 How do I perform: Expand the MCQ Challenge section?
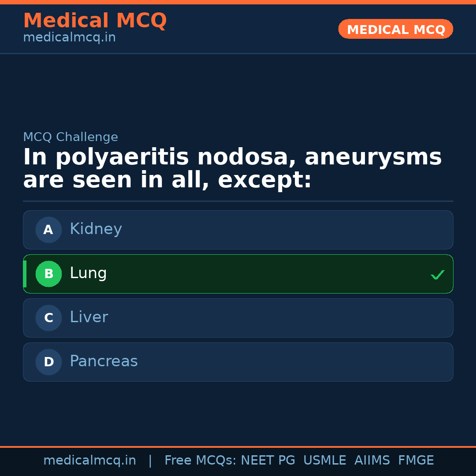pos(71,137)
